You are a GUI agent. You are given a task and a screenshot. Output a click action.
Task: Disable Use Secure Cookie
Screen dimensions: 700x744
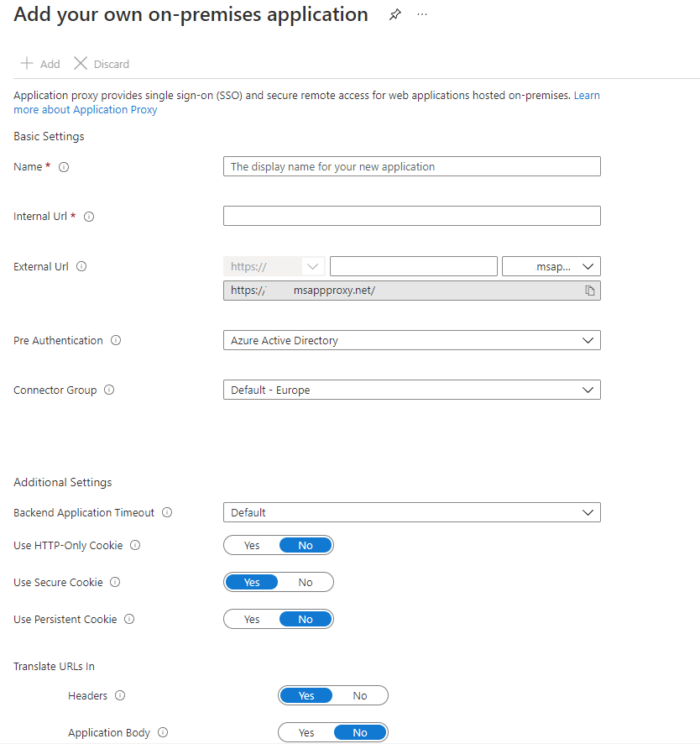click(x=305, y=582)
